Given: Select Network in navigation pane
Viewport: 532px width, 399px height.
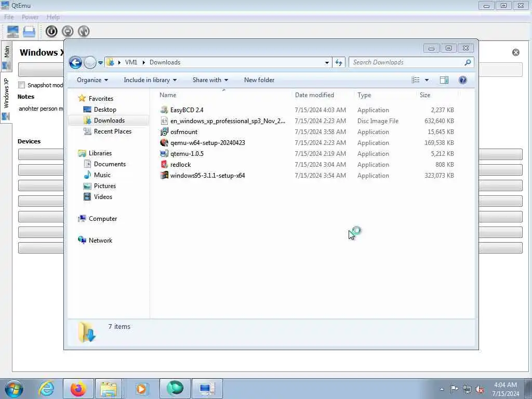Looking at the screenshot, I should coord(100,241).
